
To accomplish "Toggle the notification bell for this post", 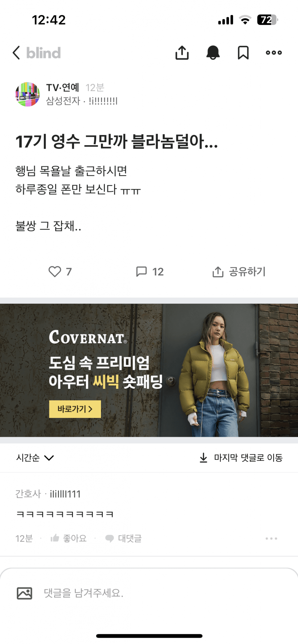I will click(213, 53).
